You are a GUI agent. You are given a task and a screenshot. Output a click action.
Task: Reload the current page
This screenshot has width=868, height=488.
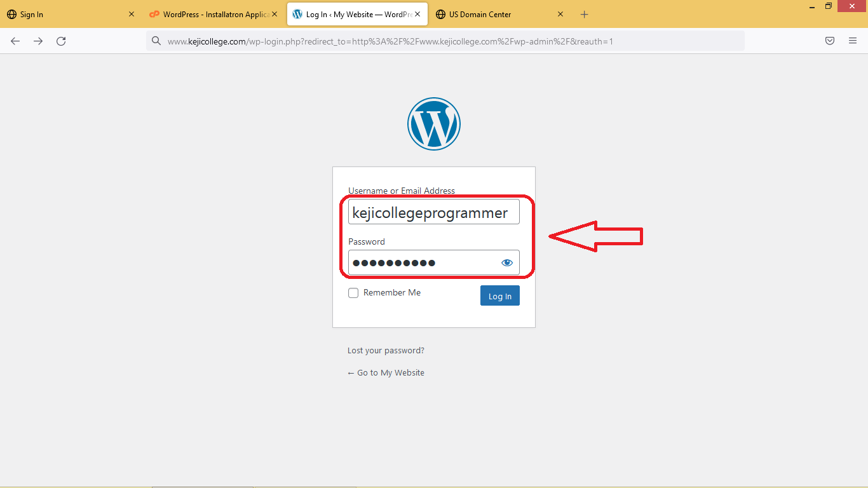(61, 41)
